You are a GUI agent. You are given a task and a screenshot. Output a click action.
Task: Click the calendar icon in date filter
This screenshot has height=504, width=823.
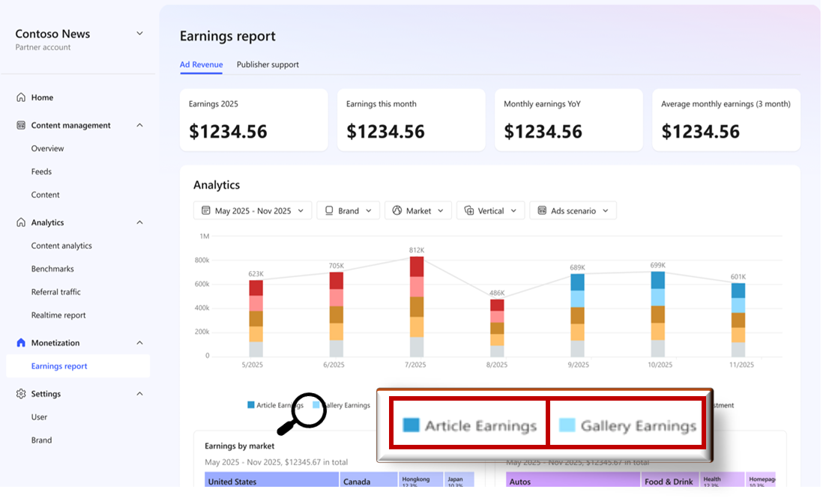point(205,211)
